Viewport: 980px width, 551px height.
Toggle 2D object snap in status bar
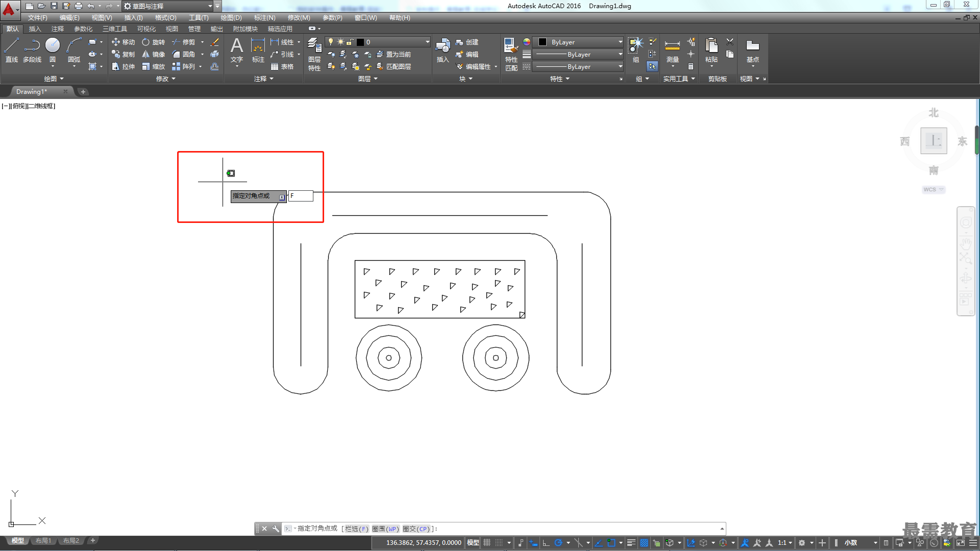point(611,543)
